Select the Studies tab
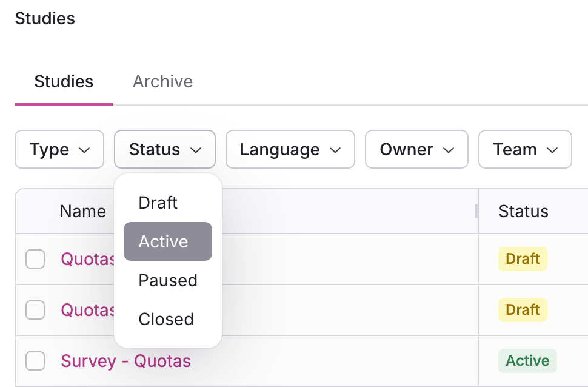Image resolution: width=588 pixels, height=387 pixels. pyautogui.click(x=64, y=82)
